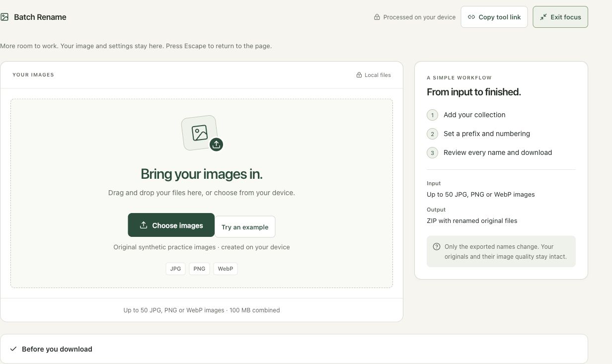
Task: Click the checkmark icon beside Before you download
Action: [13, 349]
